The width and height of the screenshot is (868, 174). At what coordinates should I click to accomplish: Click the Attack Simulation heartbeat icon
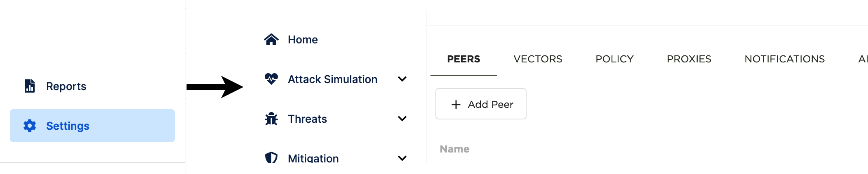(271, 79)
